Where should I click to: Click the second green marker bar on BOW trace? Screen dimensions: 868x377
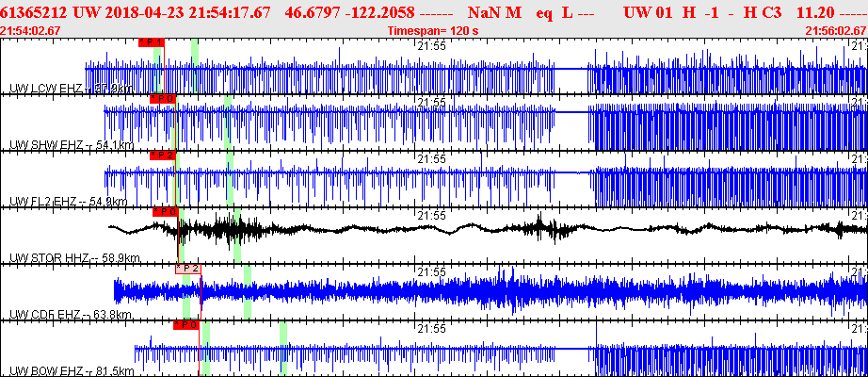point(283,348)
